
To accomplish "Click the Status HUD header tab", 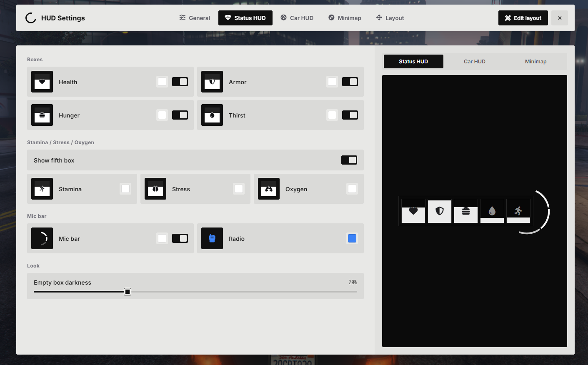I will (245, 18).
